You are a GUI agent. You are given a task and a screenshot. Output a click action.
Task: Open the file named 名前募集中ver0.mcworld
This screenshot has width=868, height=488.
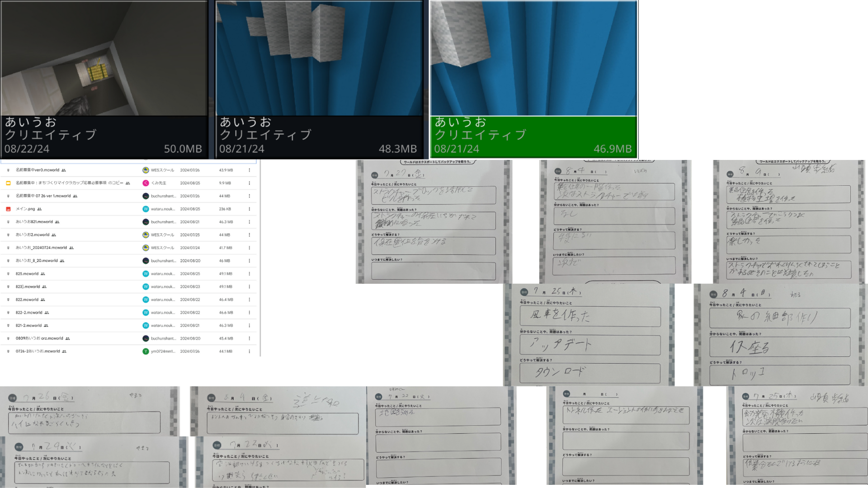[38, 170]
